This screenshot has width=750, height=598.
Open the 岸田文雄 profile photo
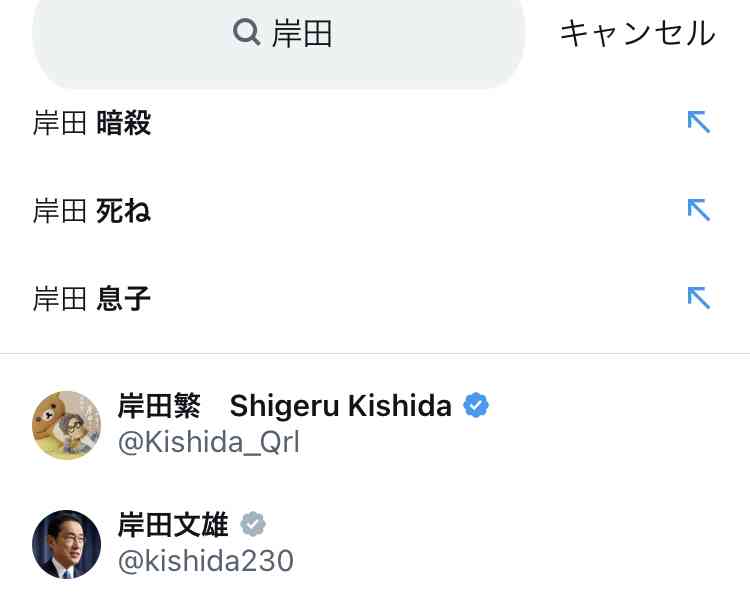66,544
